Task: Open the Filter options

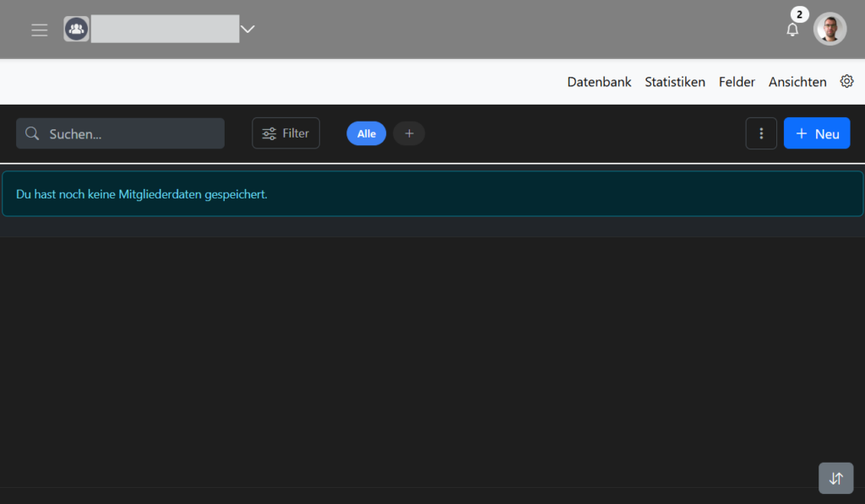Action: point(286,133)
